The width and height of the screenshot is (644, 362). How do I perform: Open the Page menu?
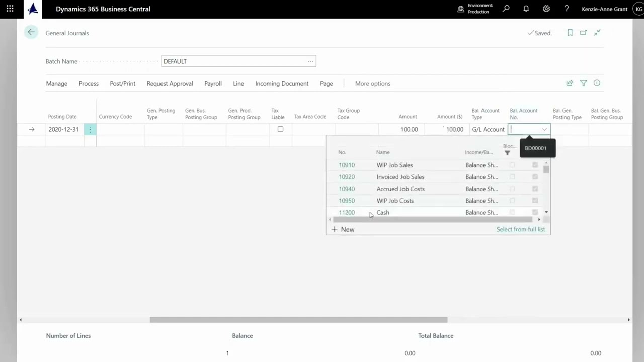click(327, 84)
